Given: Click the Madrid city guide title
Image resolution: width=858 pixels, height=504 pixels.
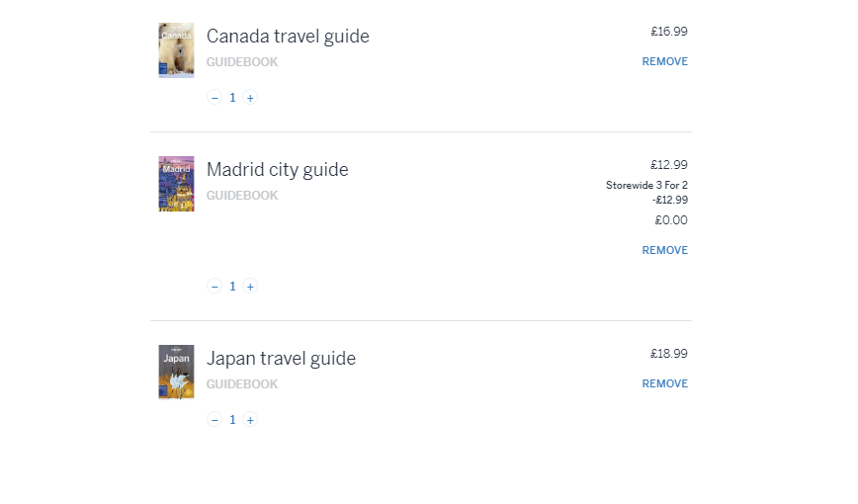Looking at the screenshot, I should (277, 170).
